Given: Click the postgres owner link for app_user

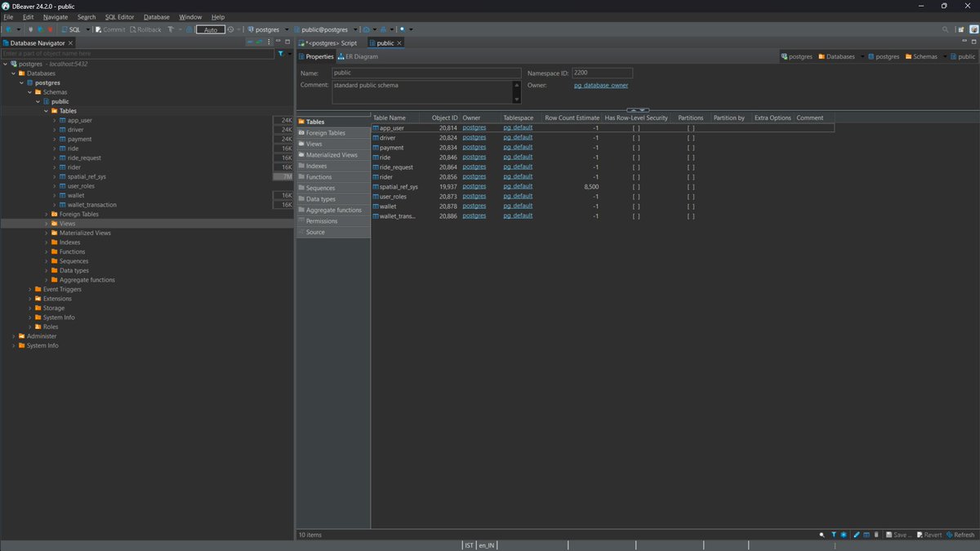Looking at the screenshot, I should pos(474,128).
